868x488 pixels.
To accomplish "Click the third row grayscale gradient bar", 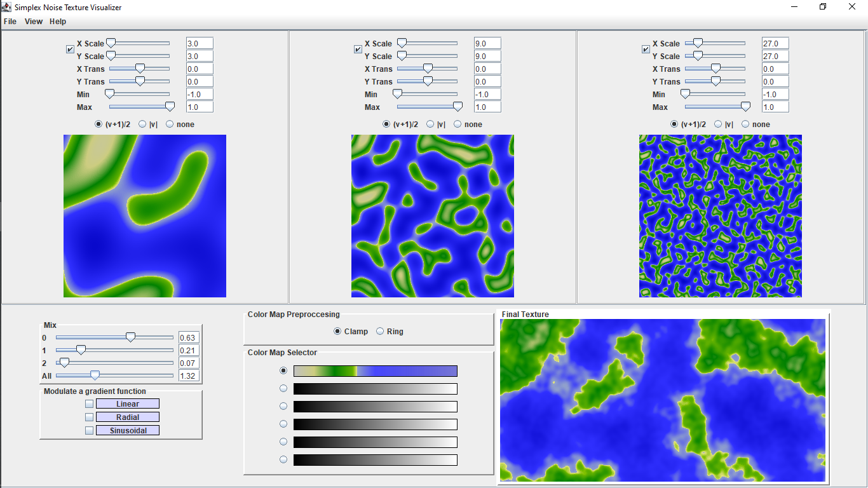I will click(375, 407).
